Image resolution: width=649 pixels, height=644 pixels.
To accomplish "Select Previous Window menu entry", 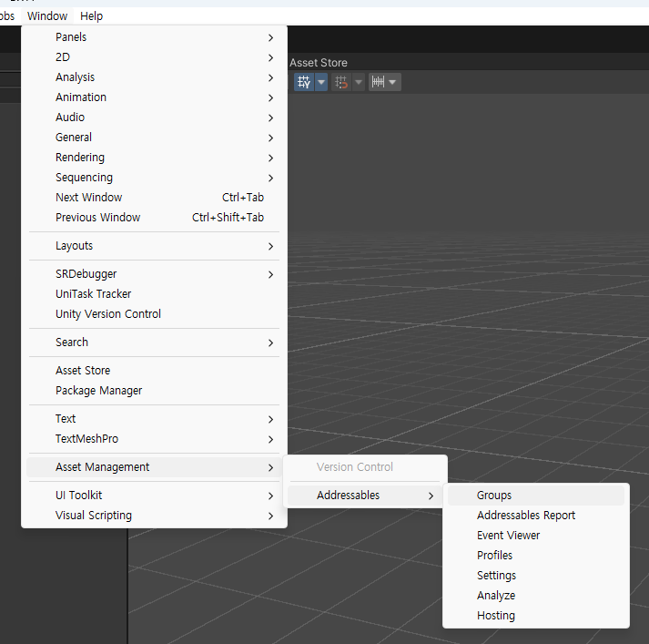I will click(x=154, y=218).
